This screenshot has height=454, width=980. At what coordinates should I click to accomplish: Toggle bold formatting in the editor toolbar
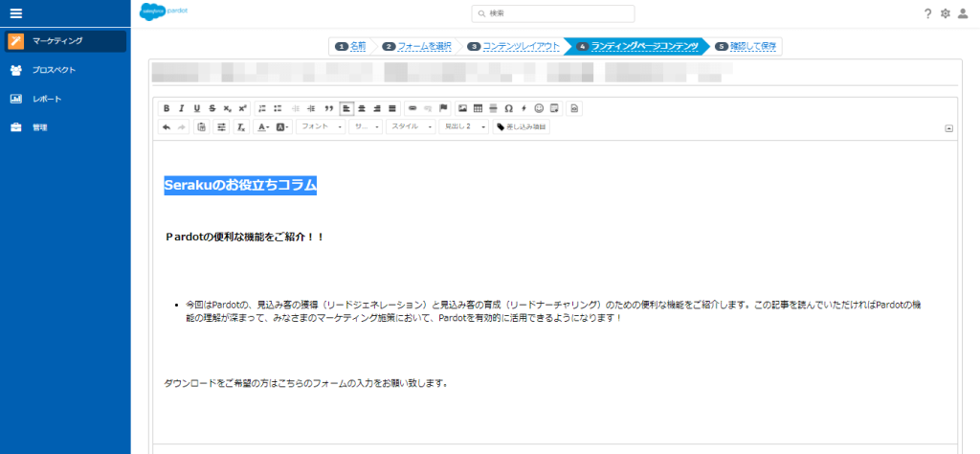[x=167, y=108]
